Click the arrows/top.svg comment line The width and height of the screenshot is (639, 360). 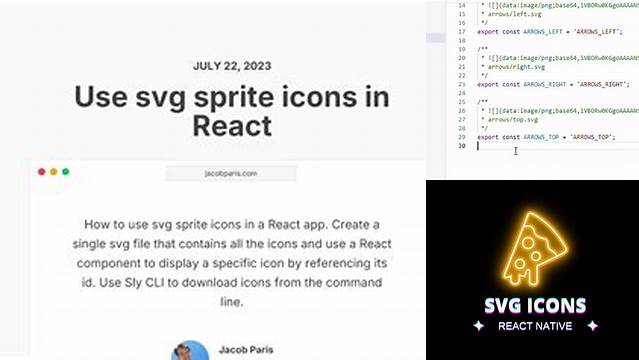click(x=510, y=119)
